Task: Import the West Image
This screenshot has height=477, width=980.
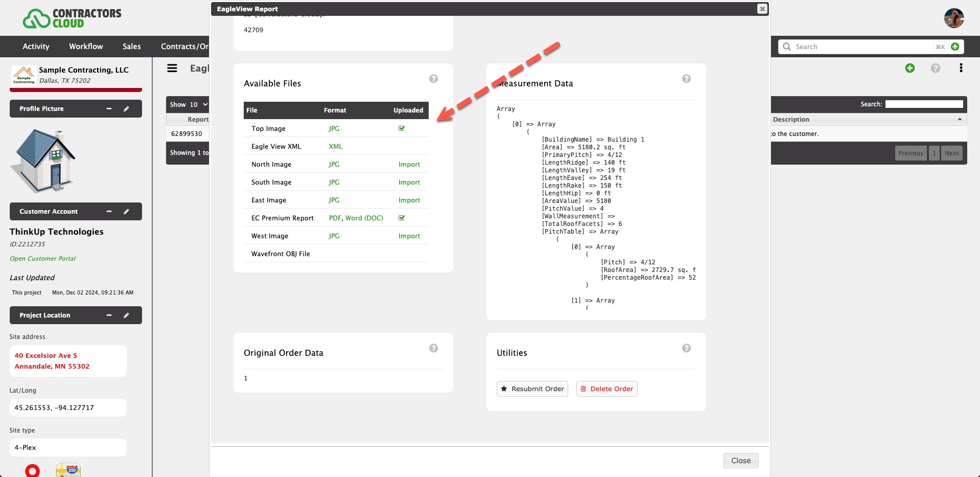Action: point(409,236)
